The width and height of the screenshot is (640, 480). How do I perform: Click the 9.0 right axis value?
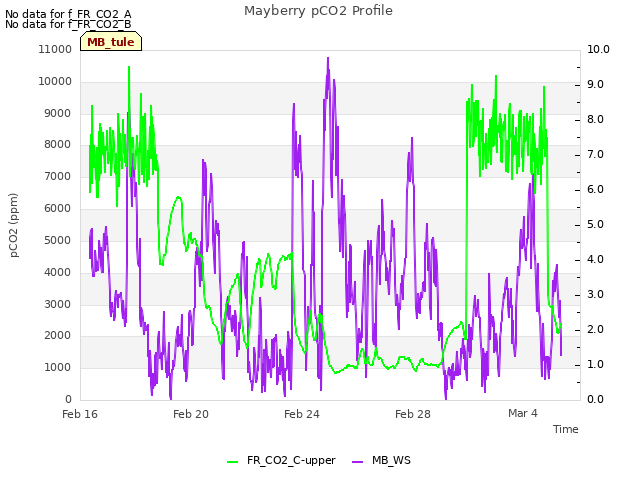click(596, 84)
